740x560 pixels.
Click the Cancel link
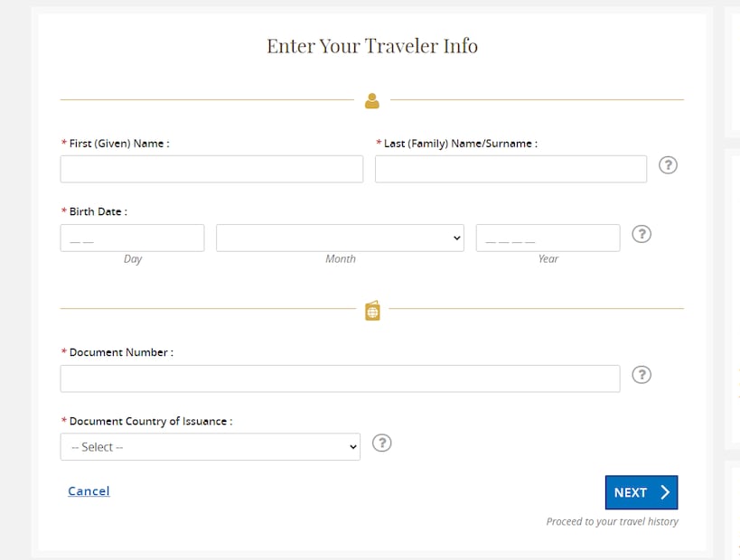[x=89, y=491]
